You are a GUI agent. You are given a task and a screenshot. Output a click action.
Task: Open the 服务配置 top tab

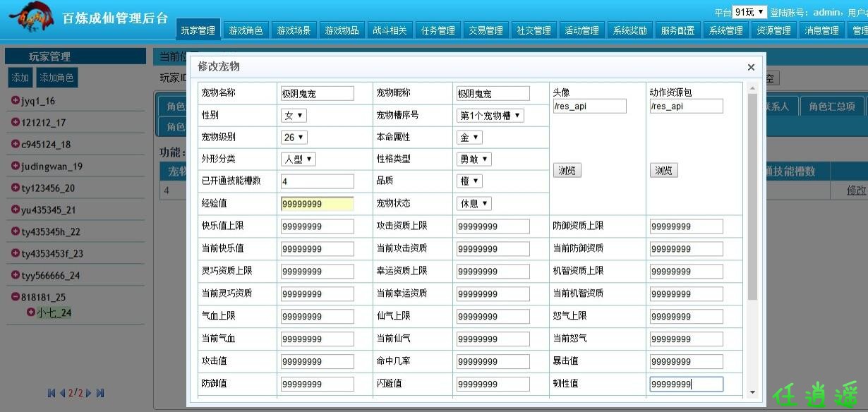tap(677, 30)
